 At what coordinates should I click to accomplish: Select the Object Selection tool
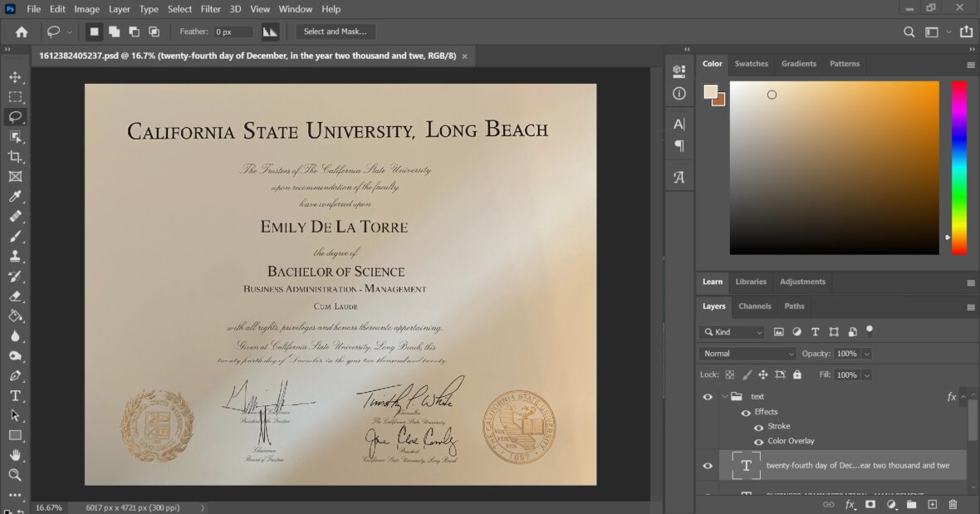pos(15,137)
